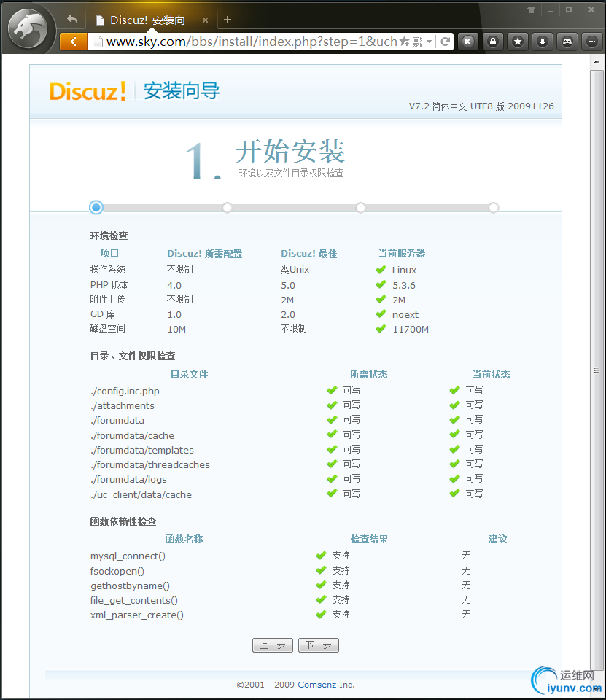Viewport: 606px width, 700px height.
Task: Click the text ./forumdata/templates
Action: click(142, 450)
